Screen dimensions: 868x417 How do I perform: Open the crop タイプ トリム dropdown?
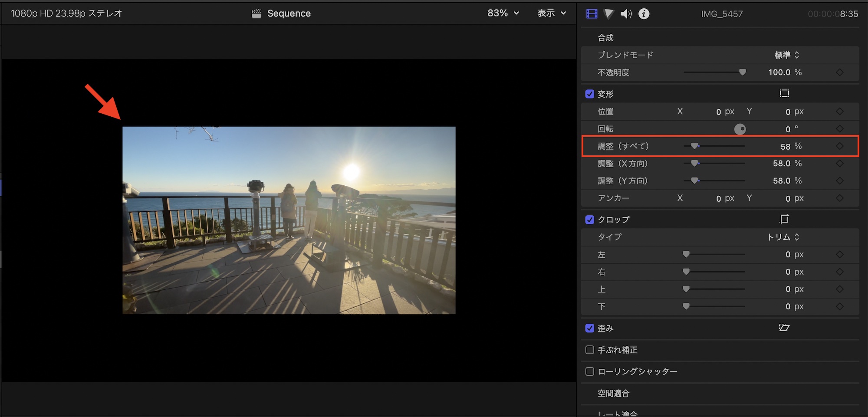click(x=783, y=237)
